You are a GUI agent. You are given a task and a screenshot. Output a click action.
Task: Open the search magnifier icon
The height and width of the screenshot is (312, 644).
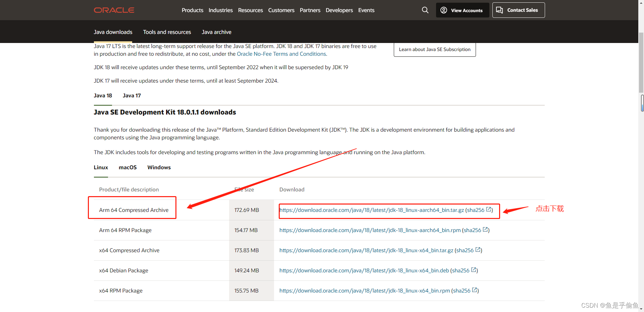(425, 10)
